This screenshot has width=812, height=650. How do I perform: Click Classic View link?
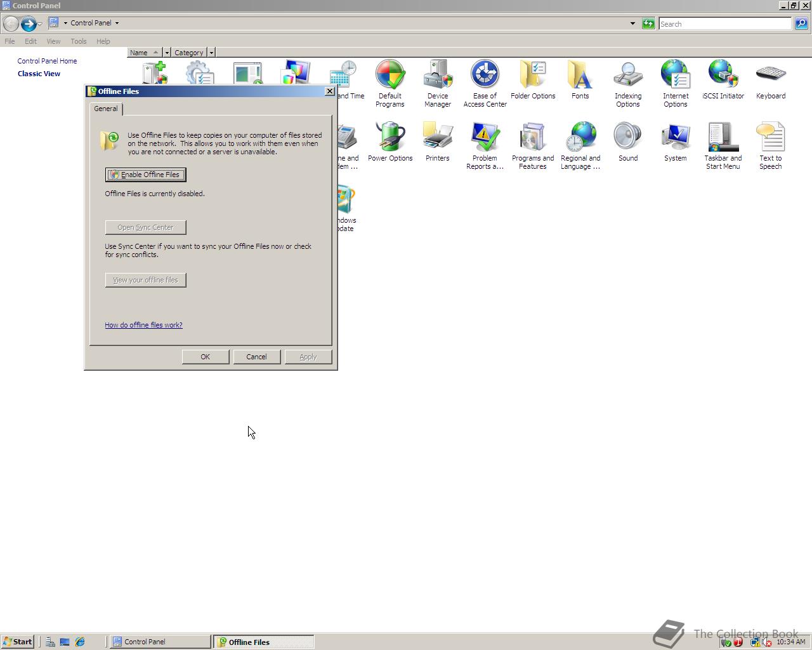39,74
